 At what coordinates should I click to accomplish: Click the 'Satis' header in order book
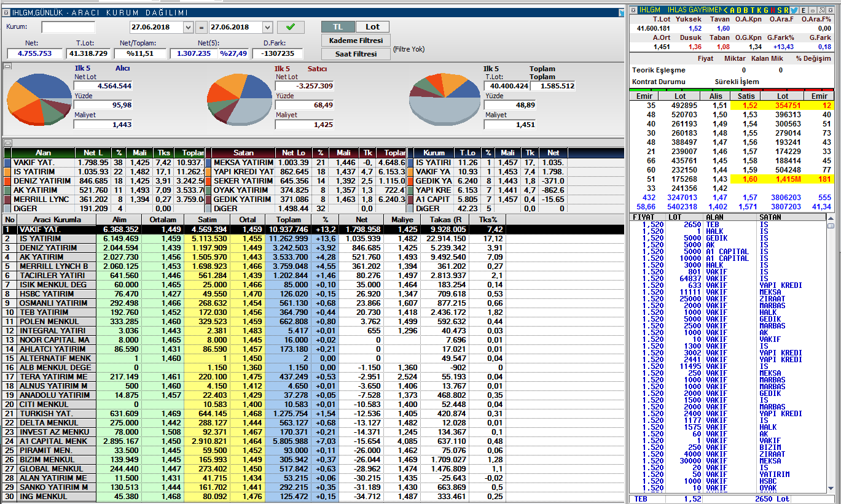[745, 96]
